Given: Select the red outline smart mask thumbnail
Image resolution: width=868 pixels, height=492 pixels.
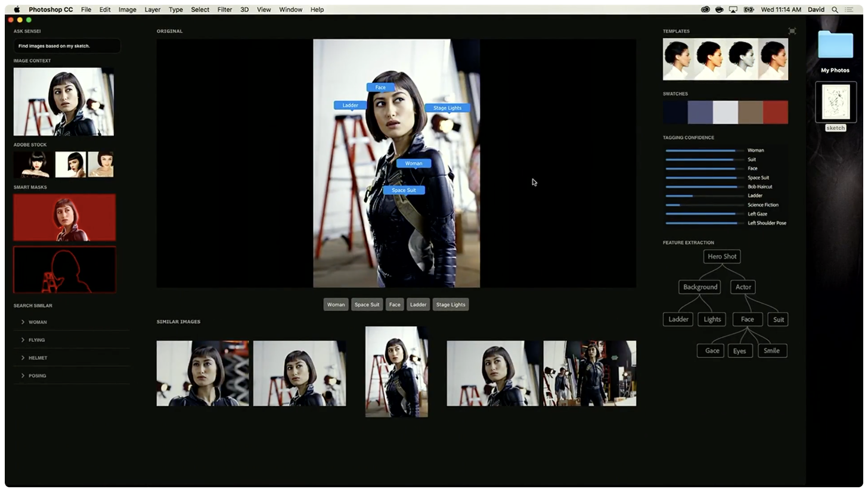Looking at the screenshot, I should pyautogui.click(x=64, y=269).
